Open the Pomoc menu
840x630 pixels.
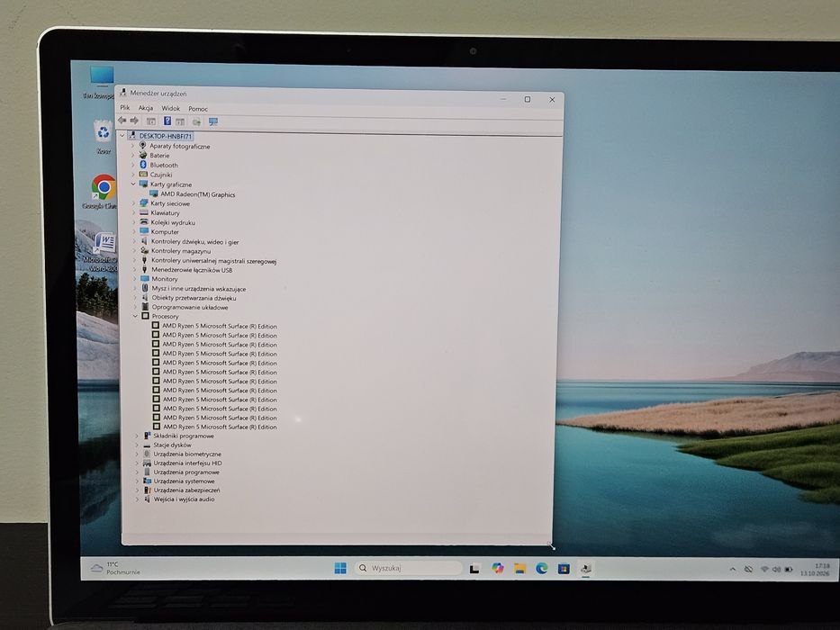point(198,109)
